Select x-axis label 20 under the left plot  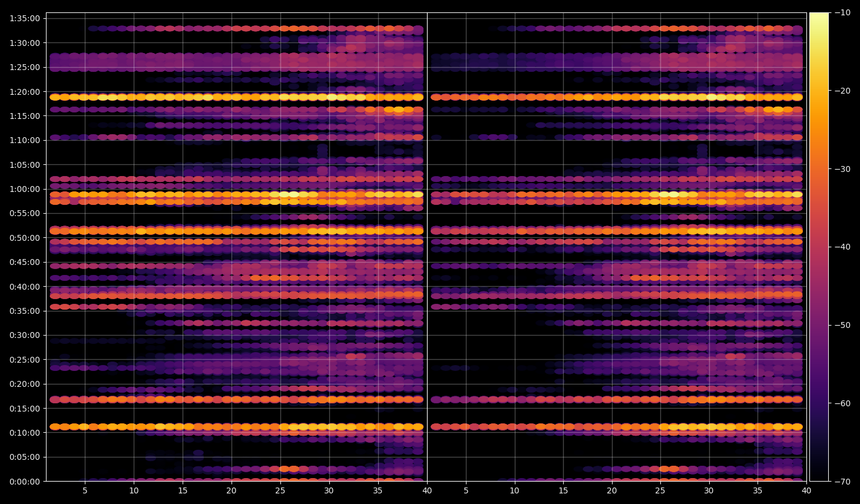coord(231,491)
